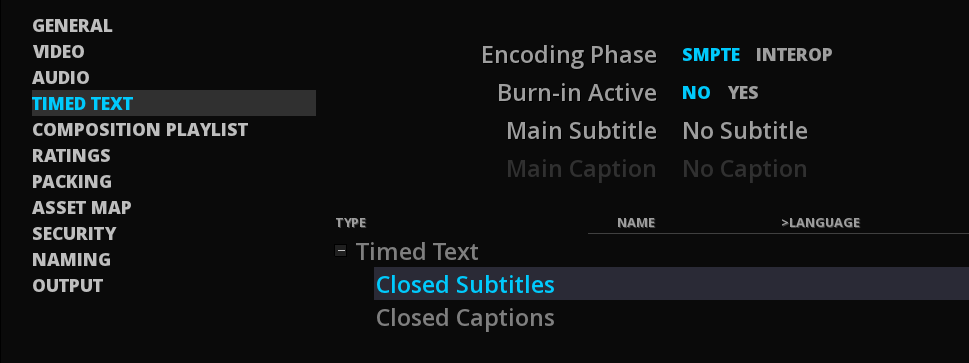
Task: Open the Main Caption selector
Action: pos(745,169)
